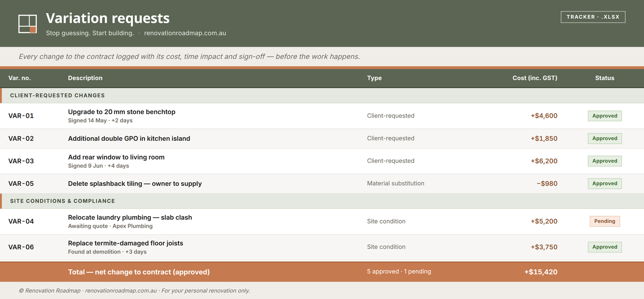Select the +$3,750 cost value
644x299 pixels.
coord(544,247)
